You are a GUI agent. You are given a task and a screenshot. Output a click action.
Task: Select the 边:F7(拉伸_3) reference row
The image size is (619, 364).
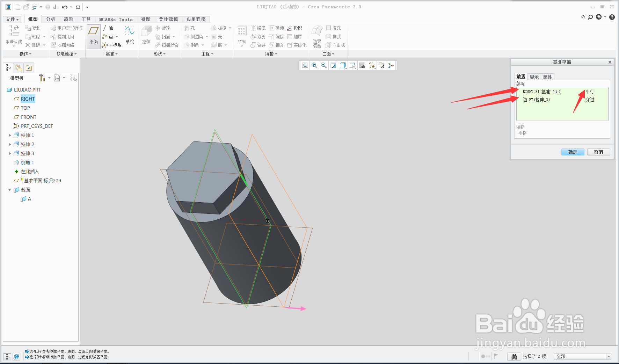pos(562,100)
